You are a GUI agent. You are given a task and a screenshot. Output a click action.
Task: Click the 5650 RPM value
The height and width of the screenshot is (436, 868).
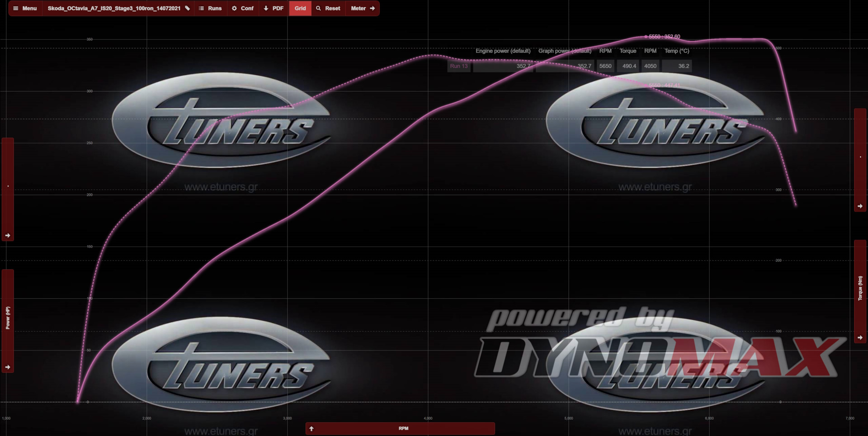point(605,66)
